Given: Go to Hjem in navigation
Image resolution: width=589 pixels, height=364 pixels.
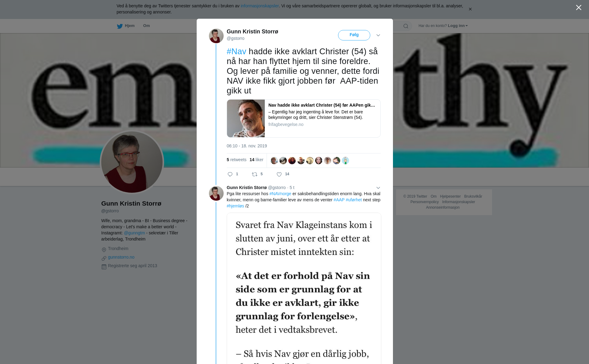Looking at the screenshot, I should tap(130, 26).
